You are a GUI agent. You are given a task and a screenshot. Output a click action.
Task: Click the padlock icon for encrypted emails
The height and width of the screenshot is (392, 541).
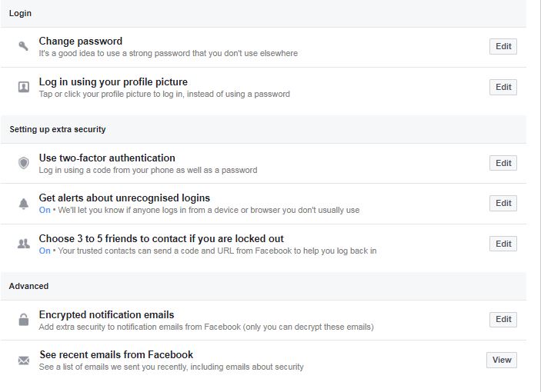coord(23,320)
